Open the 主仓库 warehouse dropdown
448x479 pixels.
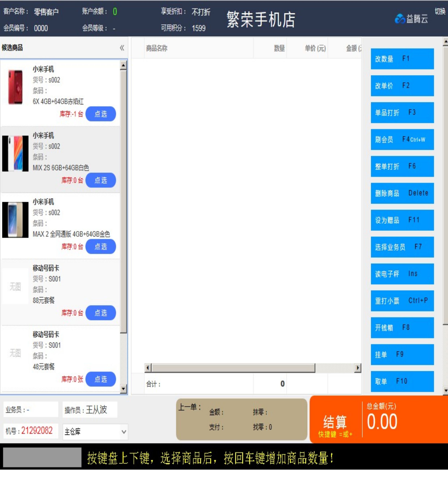95,432
